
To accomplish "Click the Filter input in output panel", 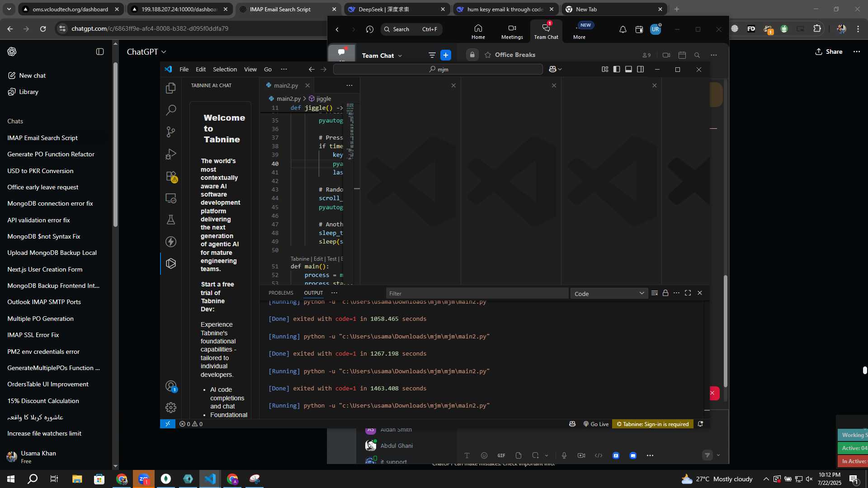I will point(477,293).
